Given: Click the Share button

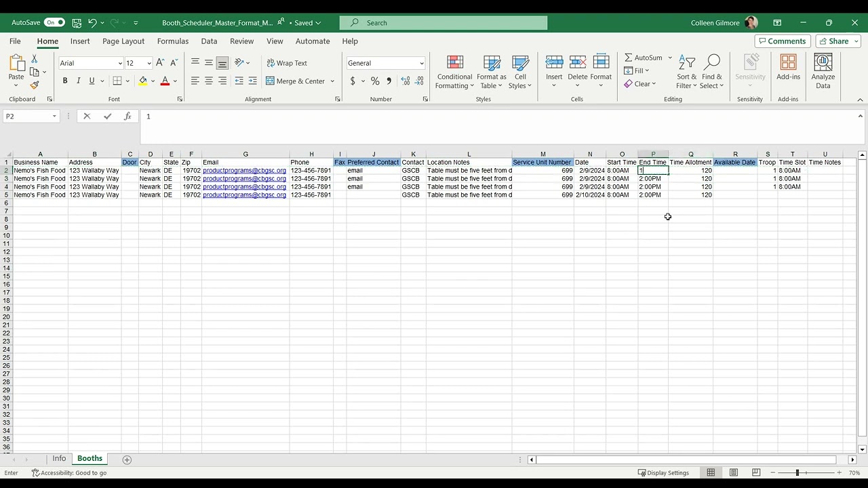Looking at the screenshot, I should 838,41.
